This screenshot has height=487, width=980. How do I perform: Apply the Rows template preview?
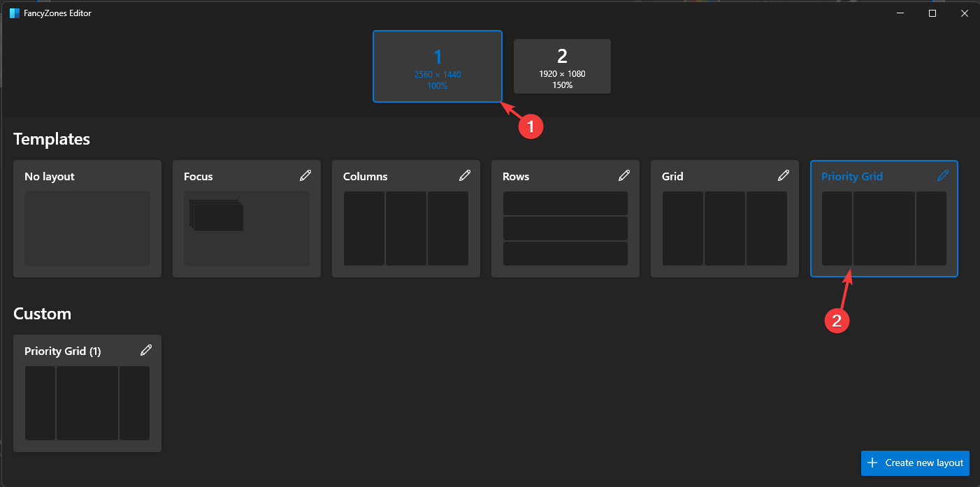tap(565, 228)
